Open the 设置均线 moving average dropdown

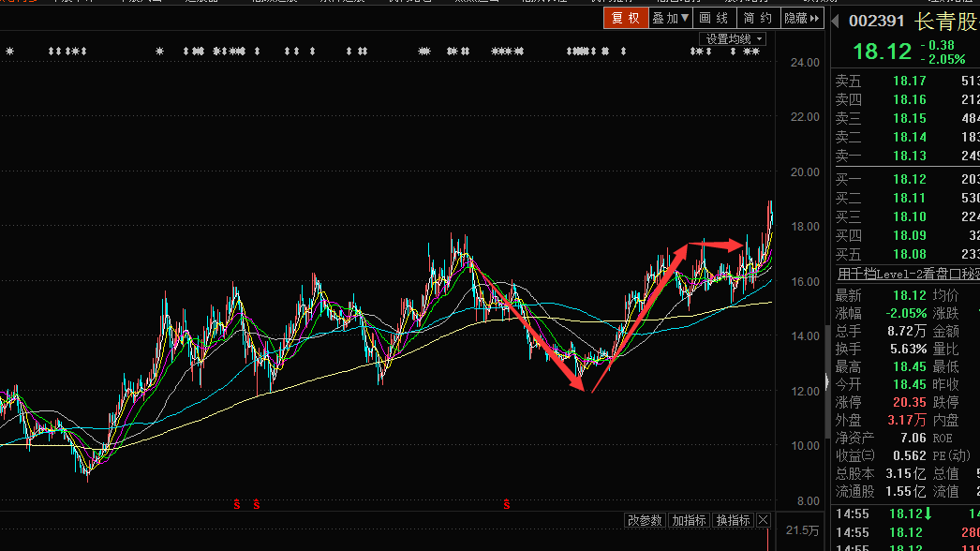click(733, 38)
